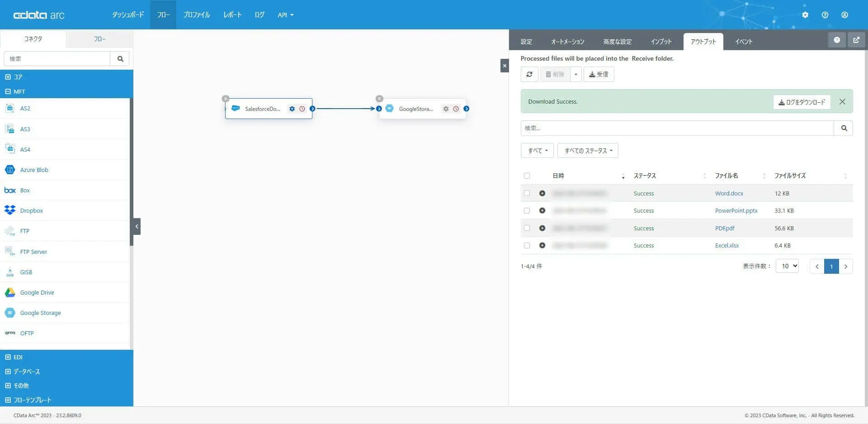Click the 受信 receive button

click(599, 74)
